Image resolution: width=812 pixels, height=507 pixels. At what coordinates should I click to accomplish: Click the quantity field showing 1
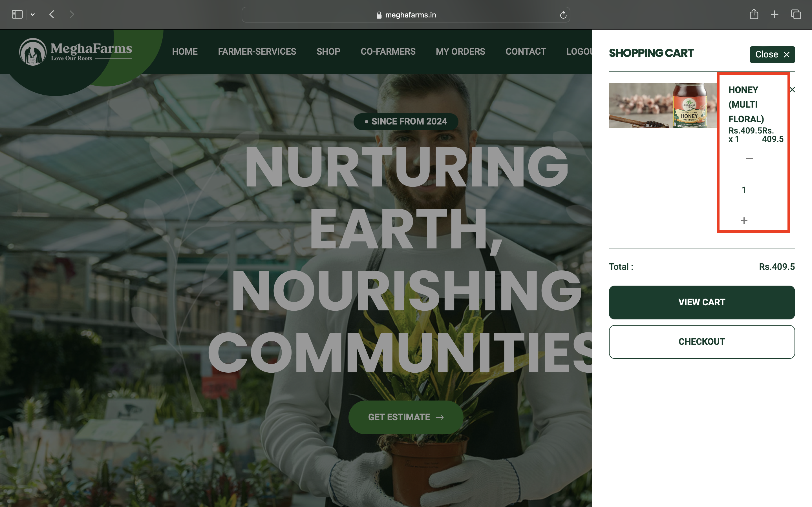coord(744,190)
